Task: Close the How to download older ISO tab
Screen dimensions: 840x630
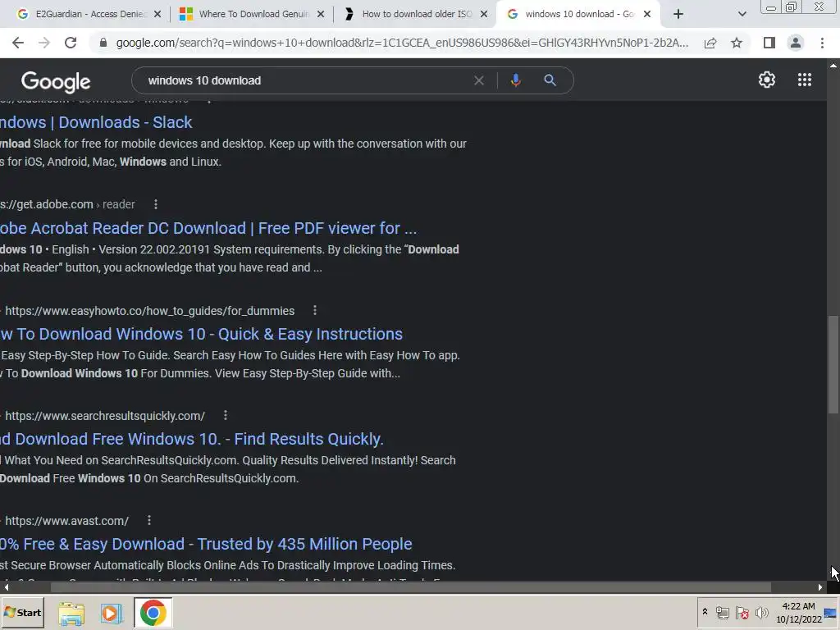Action: click(484, 14)
